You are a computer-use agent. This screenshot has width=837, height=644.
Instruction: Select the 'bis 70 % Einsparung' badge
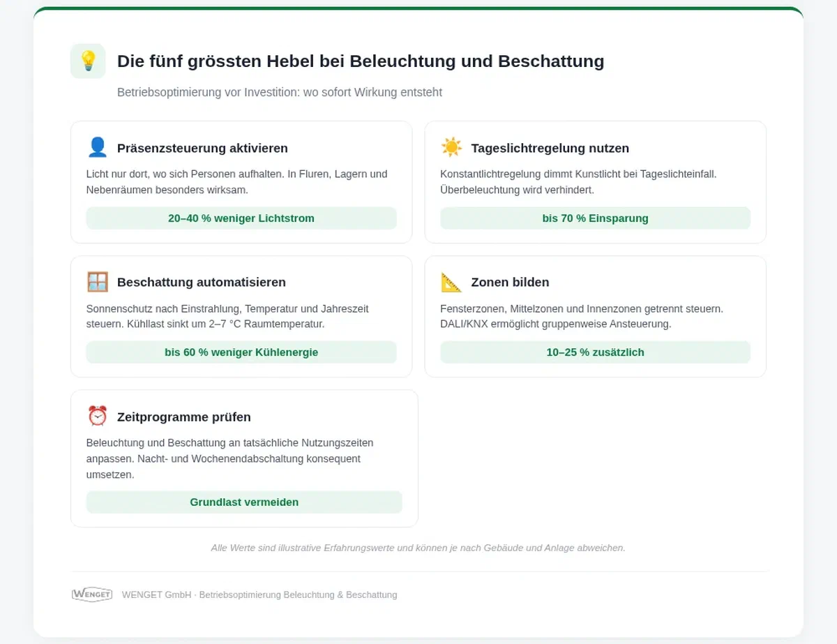[x=595, y=218]
